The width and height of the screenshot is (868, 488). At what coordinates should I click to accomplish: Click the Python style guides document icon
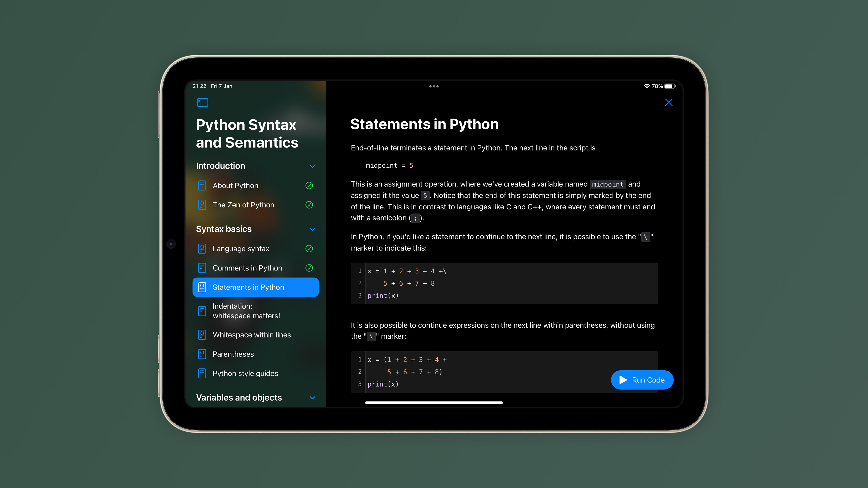point(202,373)
